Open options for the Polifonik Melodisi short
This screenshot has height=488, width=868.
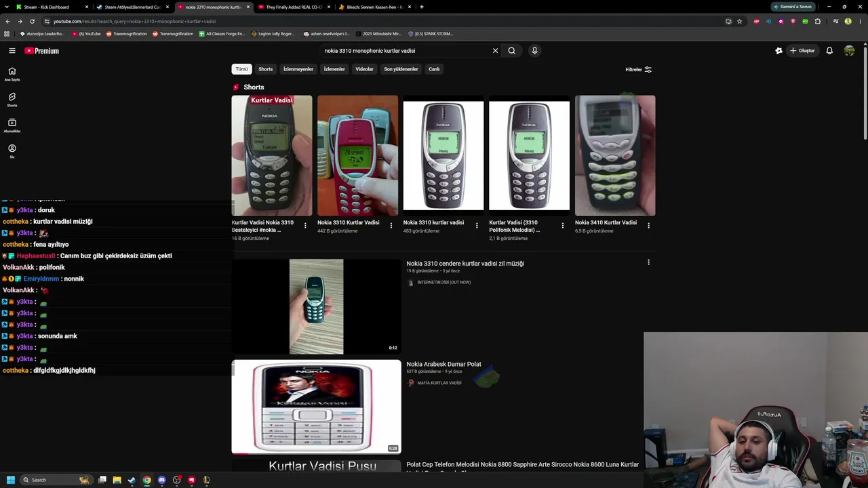563,226
